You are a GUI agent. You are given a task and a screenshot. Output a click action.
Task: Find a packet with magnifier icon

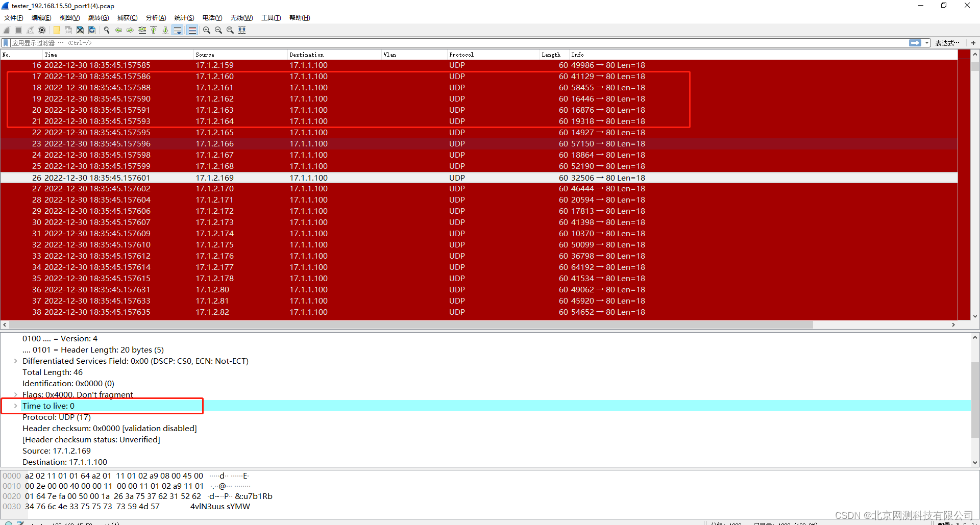[x=107, y=30]
